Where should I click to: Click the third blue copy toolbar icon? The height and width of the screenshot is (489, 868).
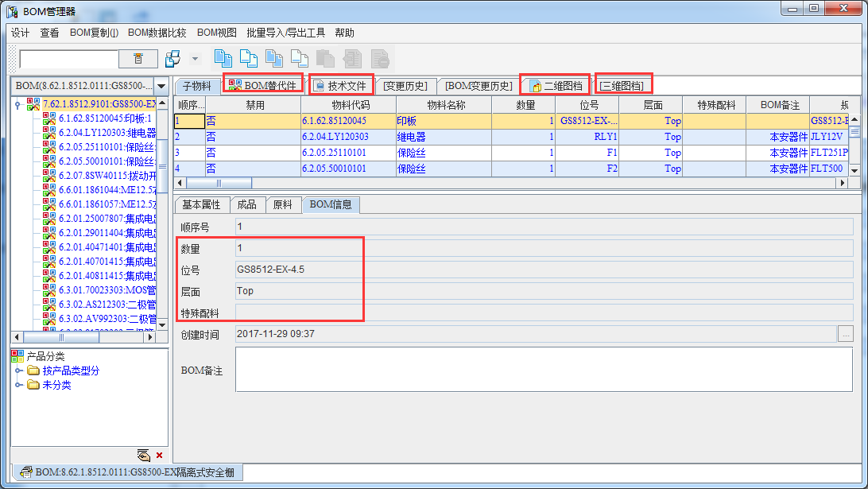click(x=274, y=58)
